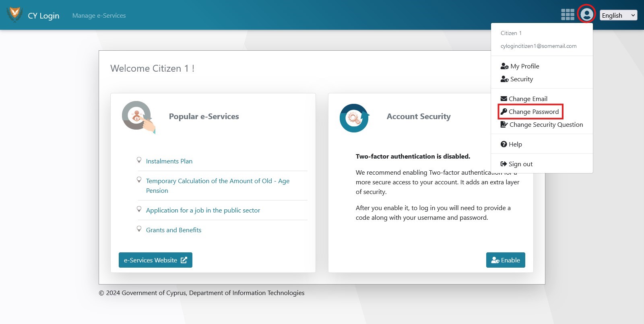This screenshot has height=324, width=644.
Task: Click the question mark Help icon
Action: click(x=504, y=144)
